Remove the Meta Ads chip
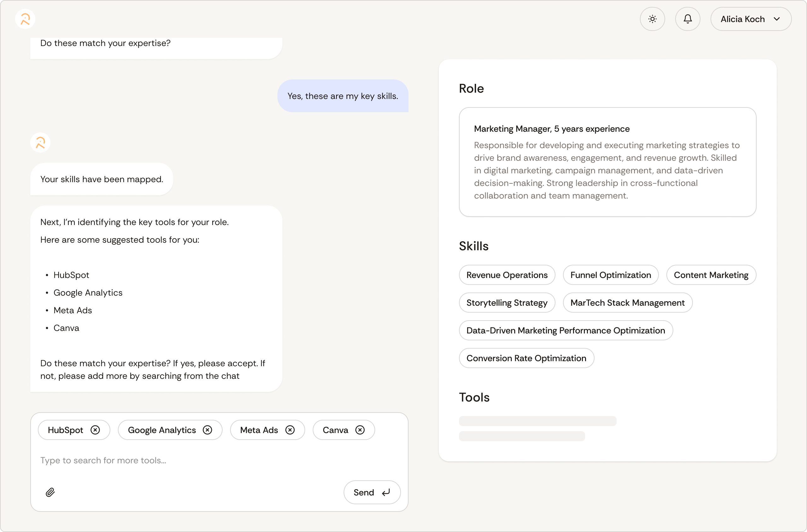The image size is (807, 532). point(290,430)
